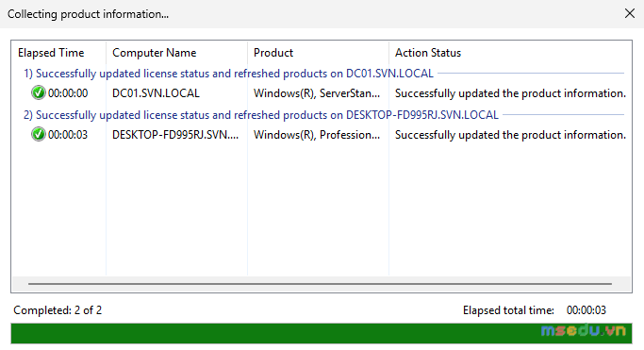
Task: Click the Completed: 2 of 2 label
Action: pos(58,310)
